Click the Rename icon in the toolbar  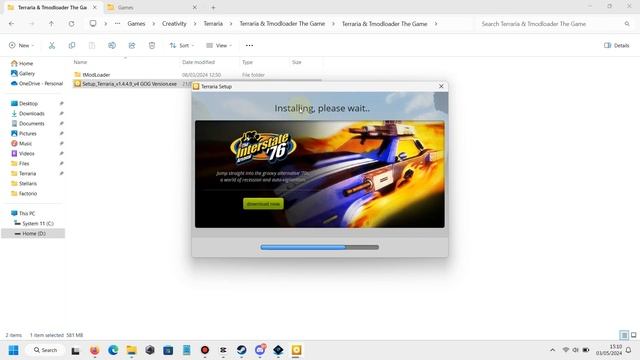pos(112,45)
